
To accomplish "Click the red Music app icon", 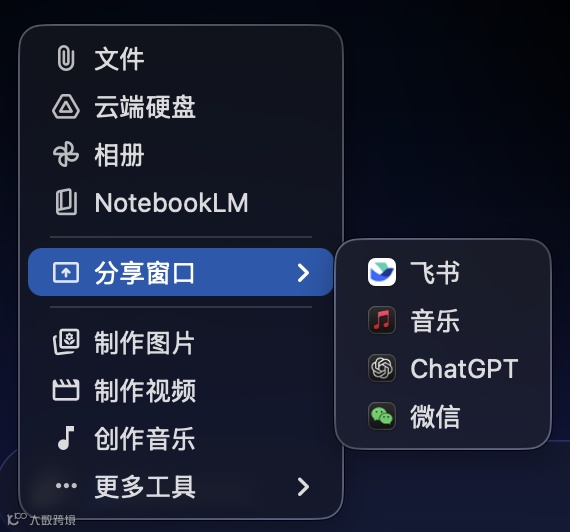I will [x=382, y=320].
